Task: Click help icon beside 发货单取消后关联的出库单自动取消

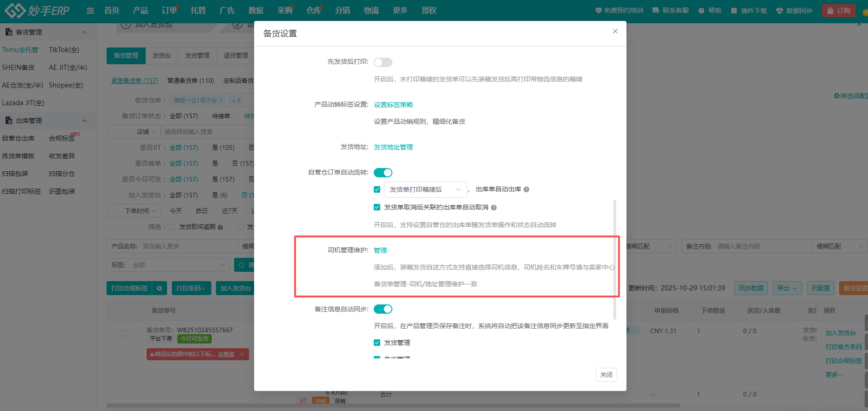Action: click(494, 208)
